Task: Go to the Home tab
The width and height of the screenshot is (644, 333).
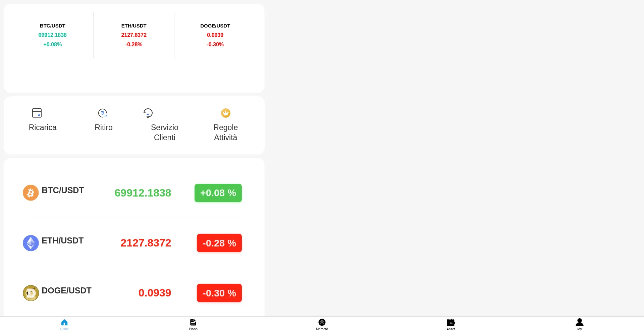Action: (64, 325)
